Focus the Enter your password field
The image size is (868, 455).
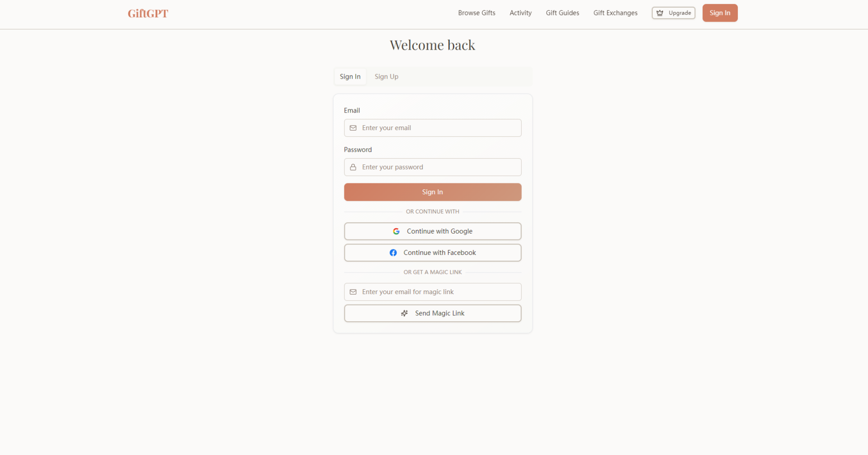point(439,167)
